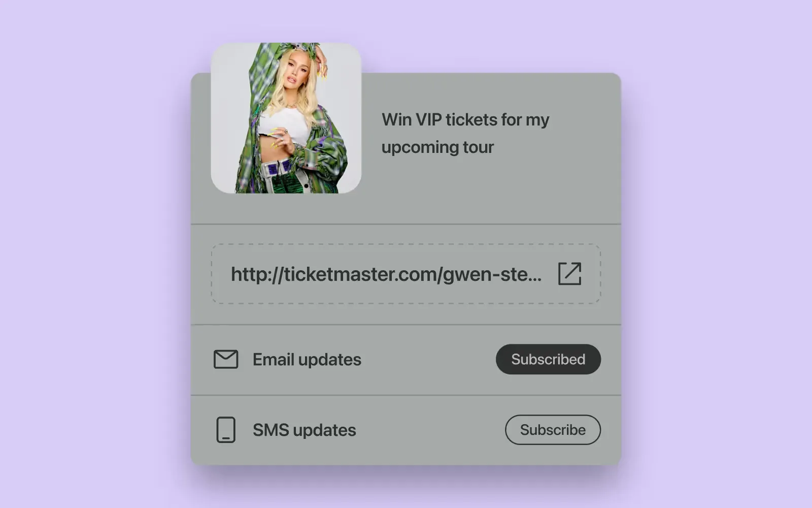This screenshot has width=812, height=508.
Task: Click the SMS updates label
Action: click(304, 430)
